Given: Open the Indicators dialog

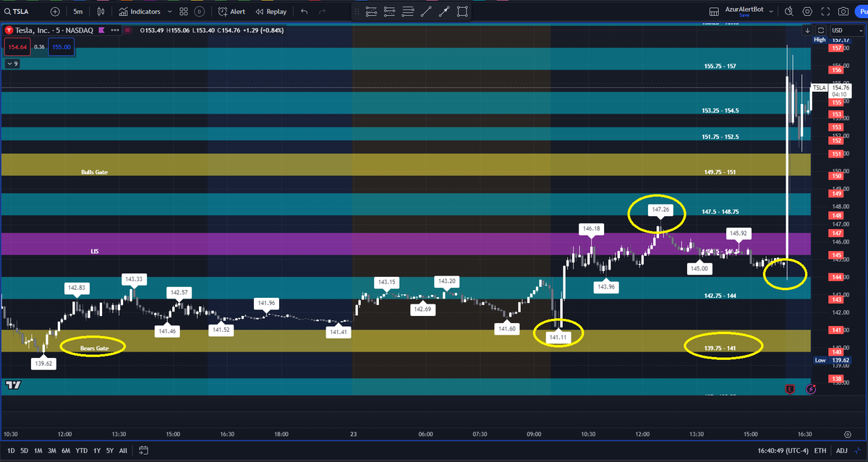Looking at the screenshot, I should coord(140,12).
